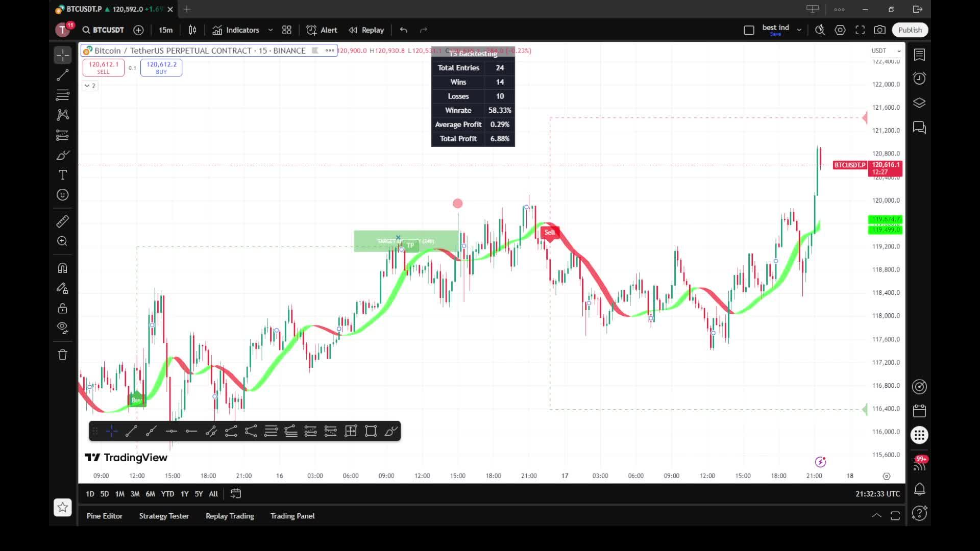Open the help center question icon
This screenshot has width=980, height=551.
point(919,513)
